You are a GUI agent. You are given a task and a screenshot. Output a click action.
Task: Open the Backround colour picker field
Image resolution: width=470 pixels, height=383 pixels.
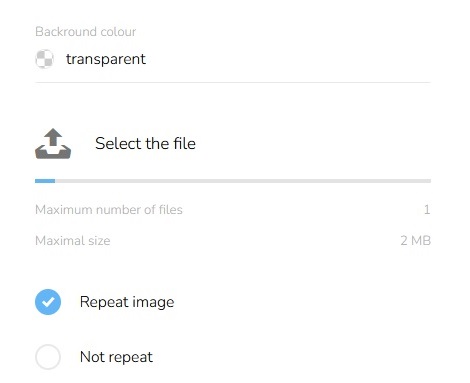click(x=233, y=59)
